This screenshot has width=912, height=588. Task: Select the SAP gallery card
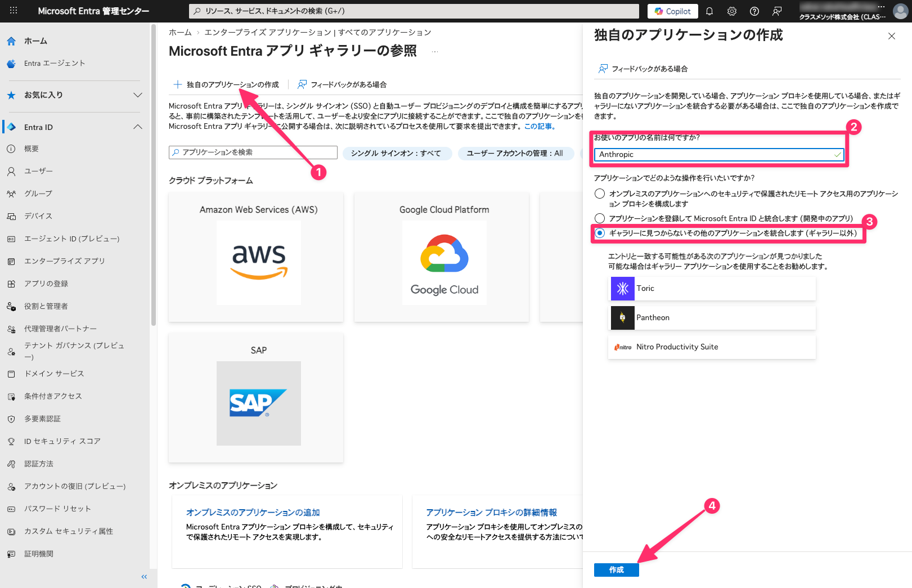[x=256, y=398]
